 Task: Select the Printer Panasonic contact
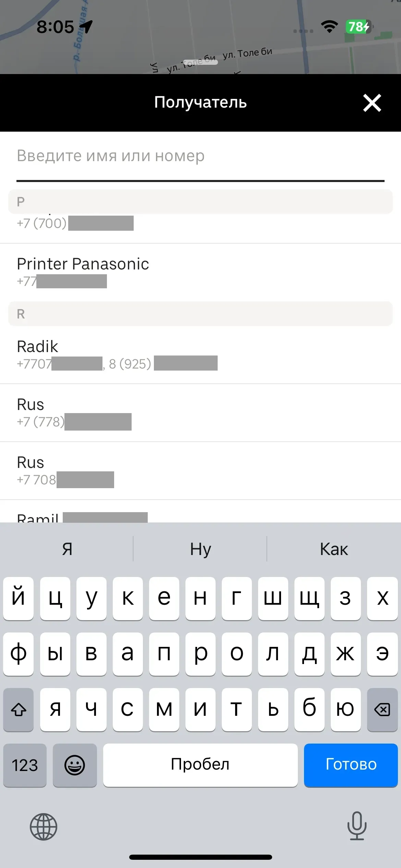(200, 273)
